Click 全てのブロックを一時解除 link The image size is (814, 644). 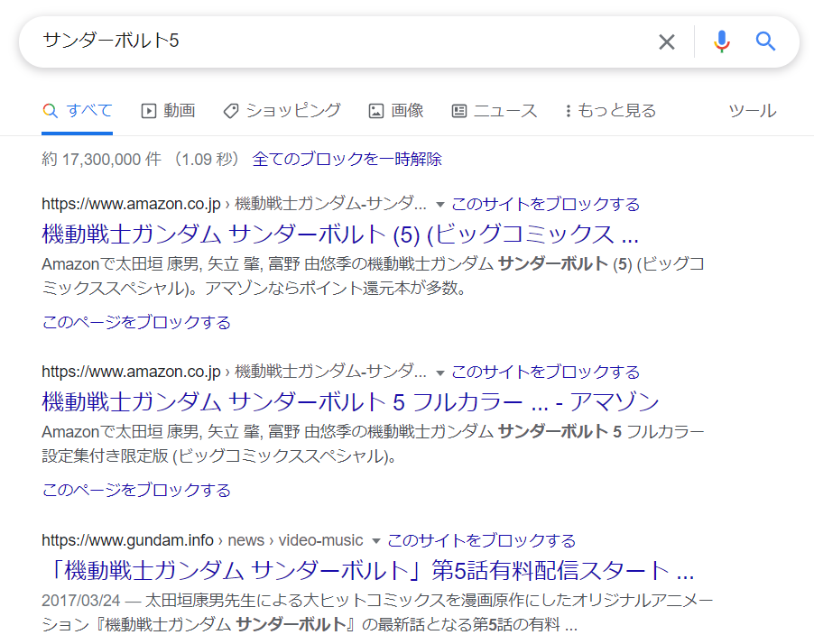(x=347, y=159)
